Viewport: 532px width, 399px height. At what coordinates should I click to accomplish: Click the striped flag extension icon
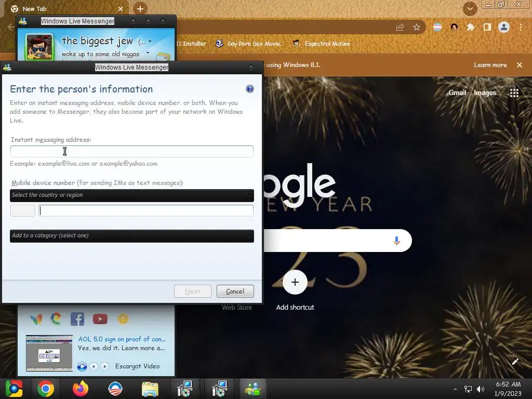click(437, 27)
